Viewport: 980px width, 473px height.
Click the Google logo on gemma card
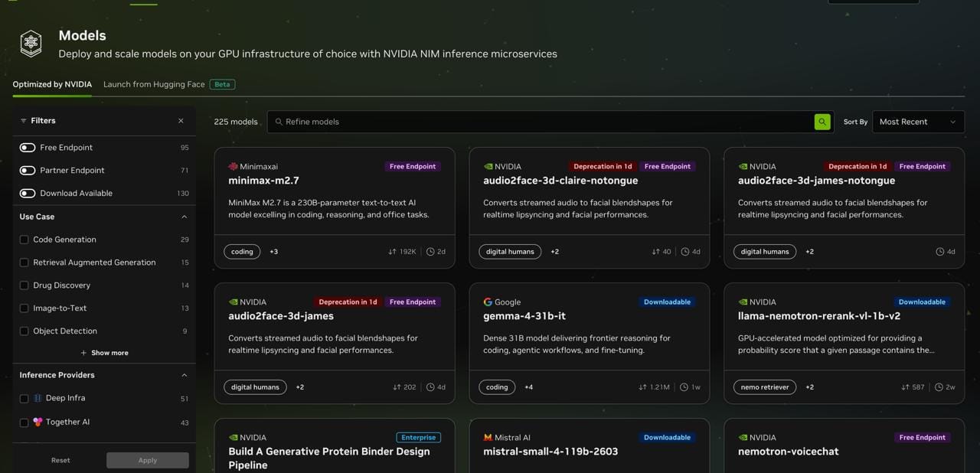pyautogui.click(x=488, y=302)
